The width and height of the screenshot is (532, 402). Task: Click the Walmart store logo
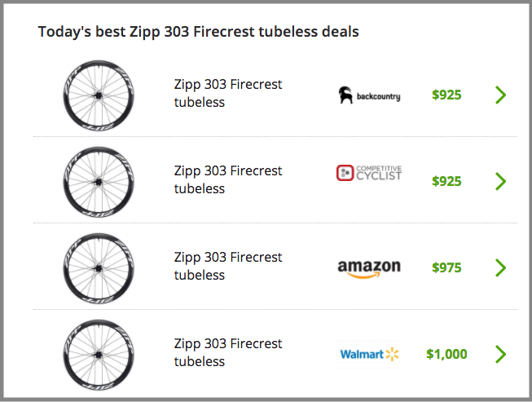tap(369, 354)
